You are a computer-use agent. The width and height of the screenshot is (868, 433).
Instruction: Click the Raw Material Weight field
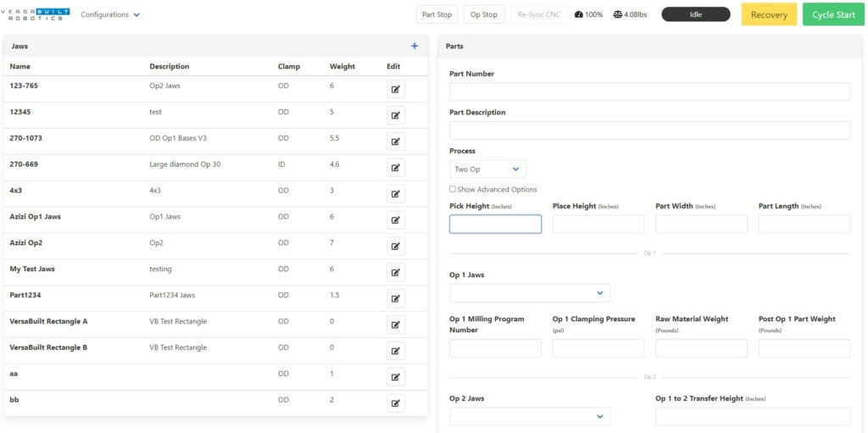(x=701, y=348)
